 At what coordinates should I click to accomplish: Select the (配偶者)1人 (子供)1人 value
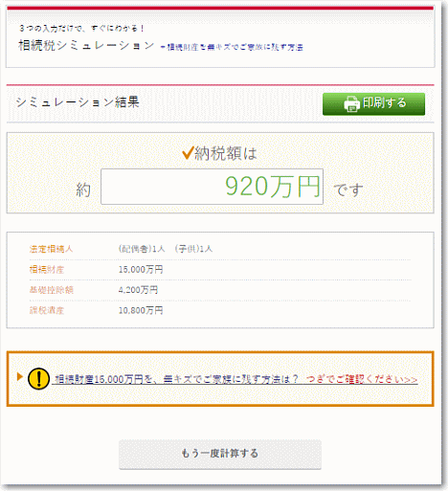(166, 249)
